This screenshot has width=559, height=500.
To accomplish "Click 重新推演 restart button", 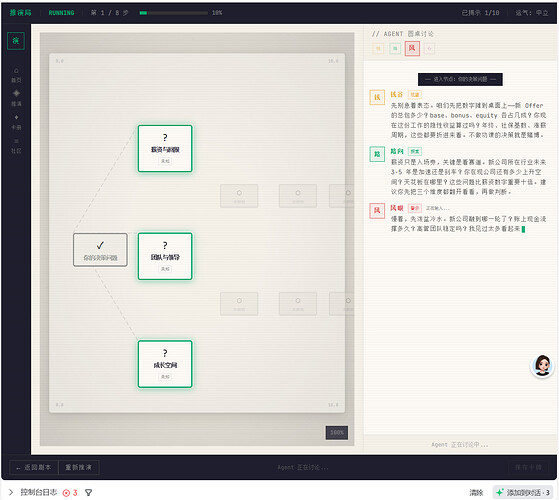I will (79, 467).
